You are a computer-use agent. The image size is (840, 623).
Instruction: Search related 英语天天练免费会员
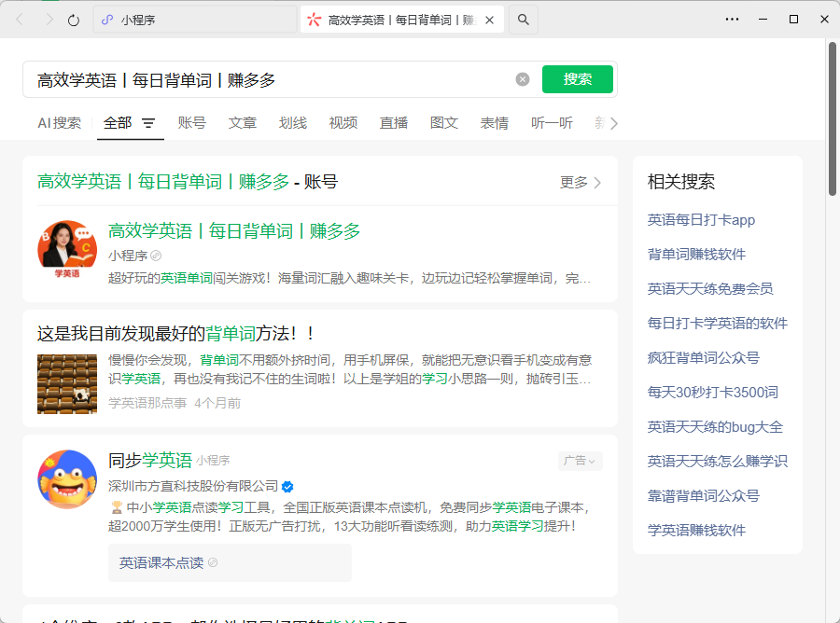(x=710, y=289)
